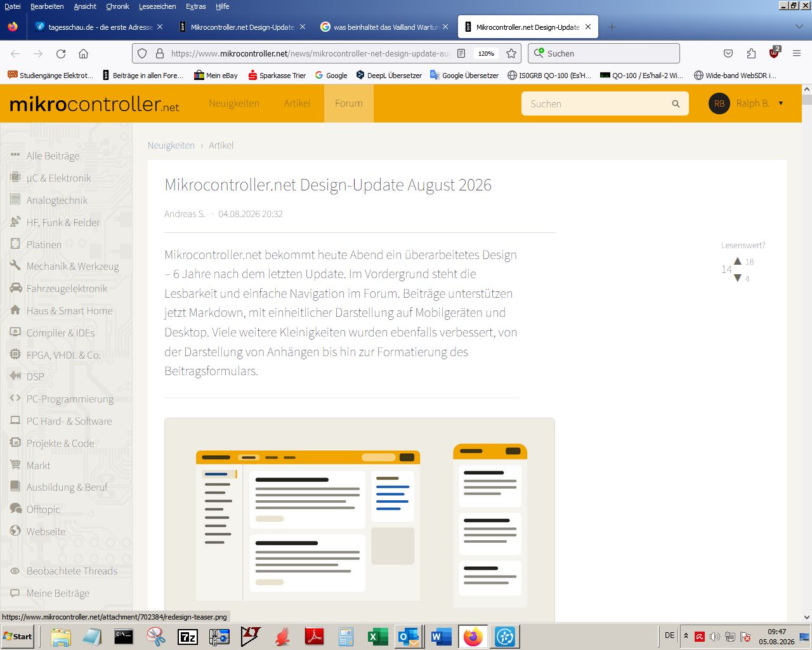Image resolution: width=812 pixels, height=650 pixels.
Task: Open the RB user avatar
Action: [719, 103]
